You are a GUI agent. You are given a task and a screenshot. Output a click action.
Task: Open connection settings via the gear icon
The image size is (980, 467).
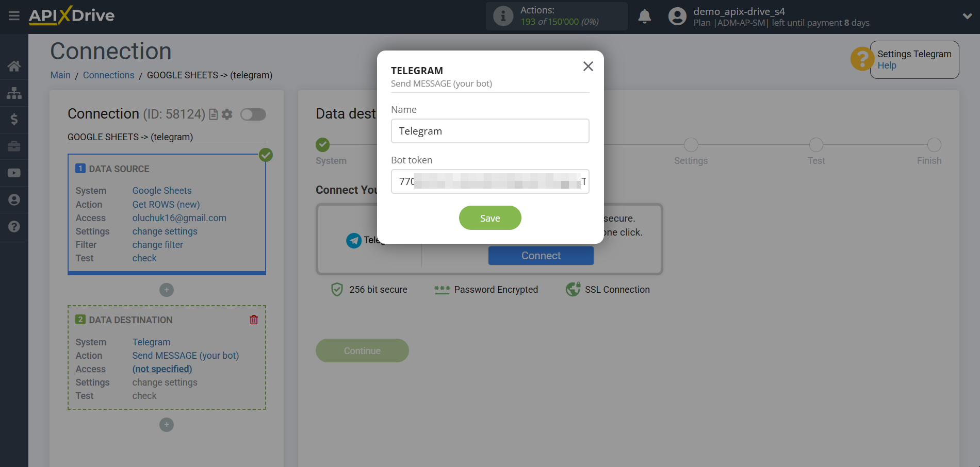click(226, 114)
